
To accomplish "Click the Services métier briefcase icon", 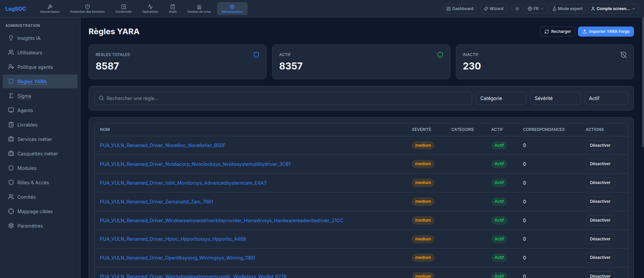I will click(11, 139).
